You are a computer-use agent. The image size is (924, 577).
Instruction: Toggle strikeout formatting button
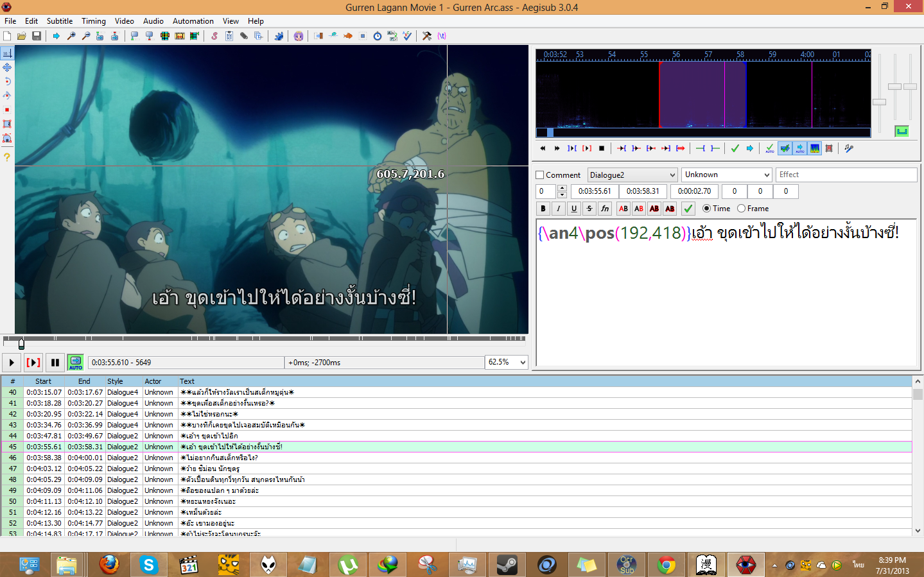589,209
